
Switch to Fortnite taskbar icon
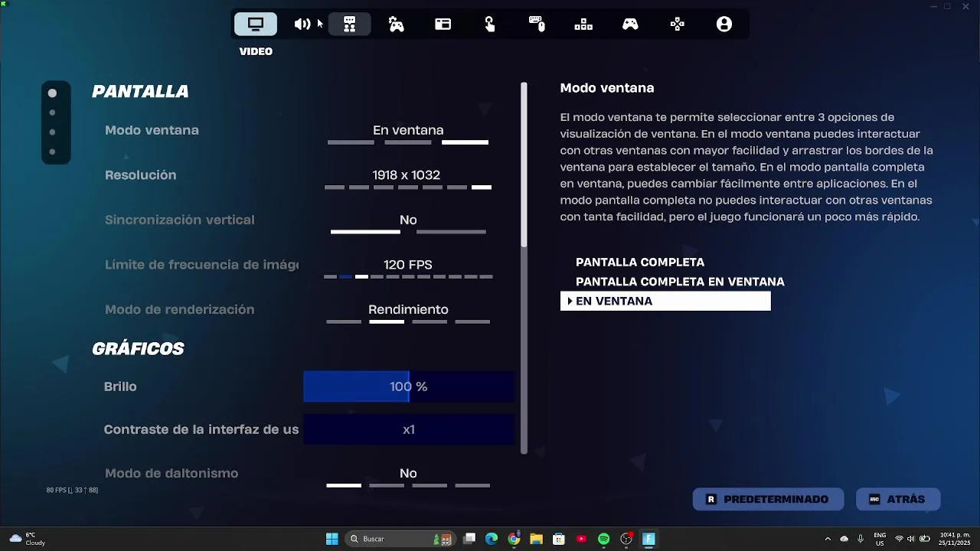coord(648,539)
